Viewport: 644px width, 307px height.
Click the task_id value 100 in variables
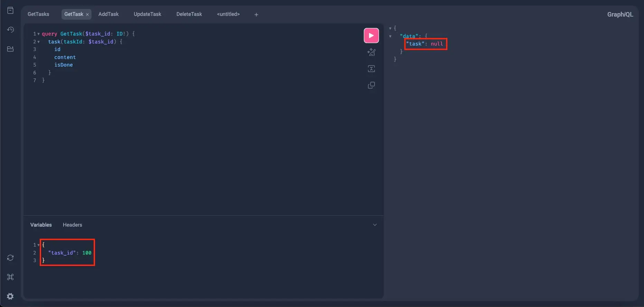pyautogui.click(x=87, y=253)
